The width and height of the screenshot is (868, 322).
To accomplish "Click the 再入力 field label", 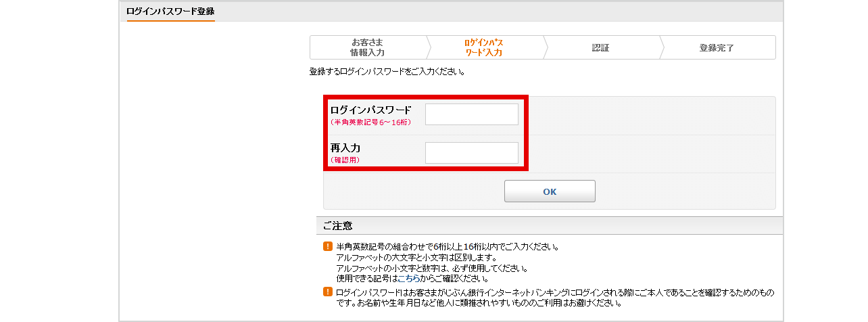I will point(345,148).
